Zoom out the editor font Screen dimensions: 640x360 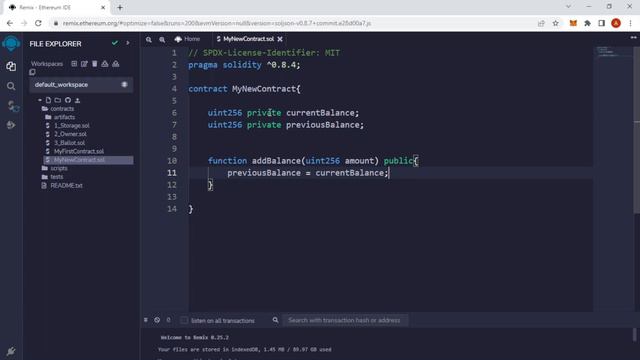pyautogui.click(x=149, y=40)
